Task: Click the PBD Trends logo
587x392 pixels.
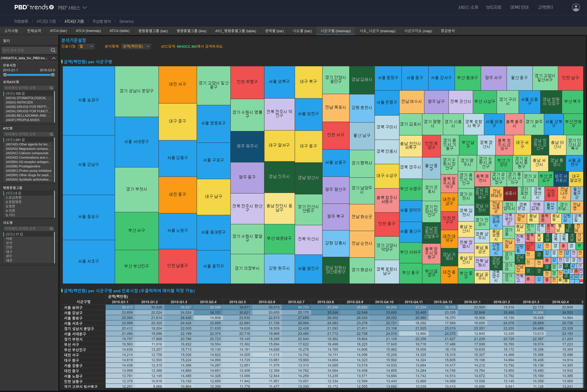Action: tap(34, 7)
